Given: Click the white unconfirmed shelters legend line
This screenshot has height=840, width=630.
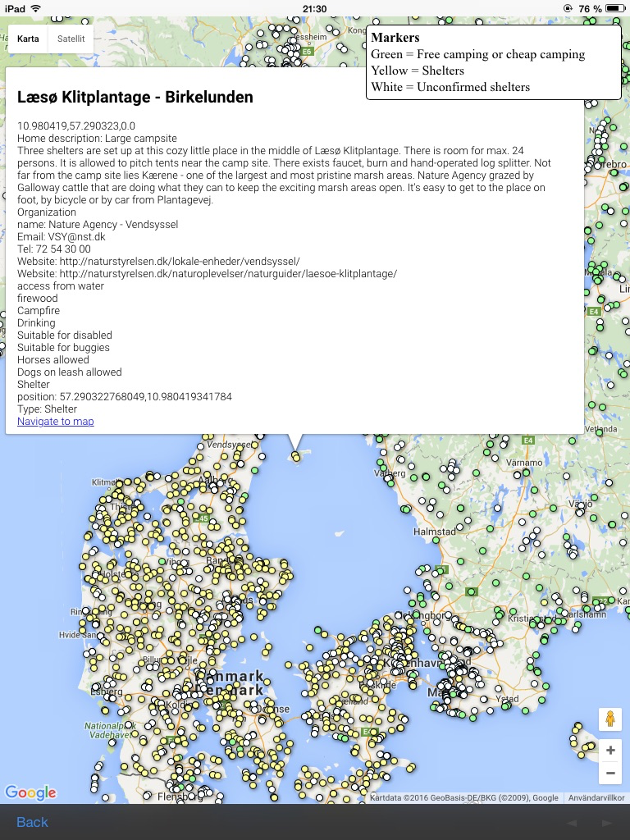Looking at the screenshot, I should point(450,87).
